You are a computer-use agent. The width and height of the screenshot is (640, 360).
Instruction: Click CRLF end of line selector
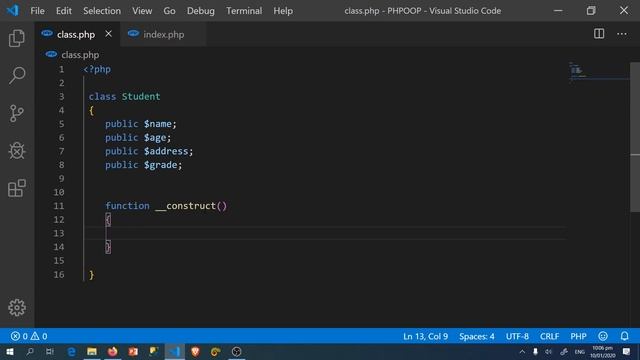(549, 336)
